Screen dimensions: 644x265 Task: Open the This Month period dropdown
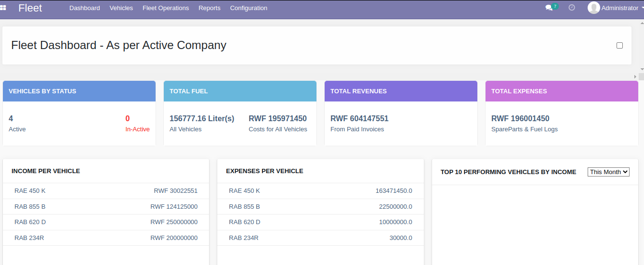pyautogui.click(x=608, y=172)
